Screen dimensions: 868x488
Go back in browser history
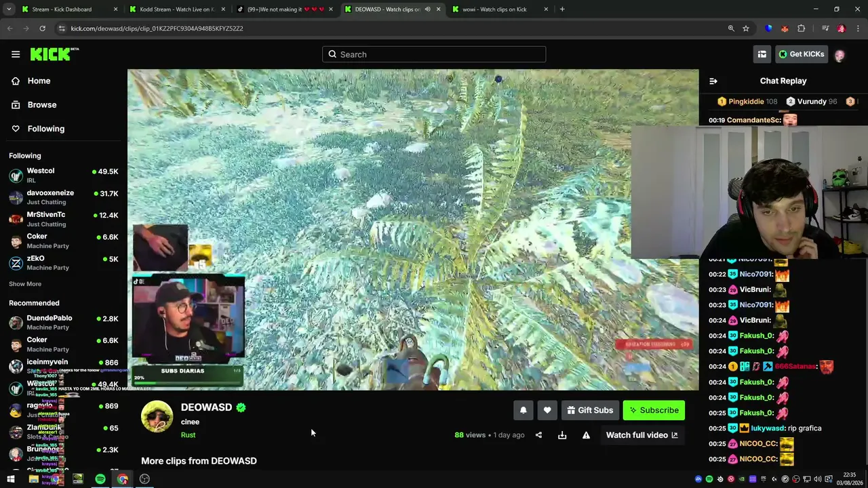tap(10, 28)
